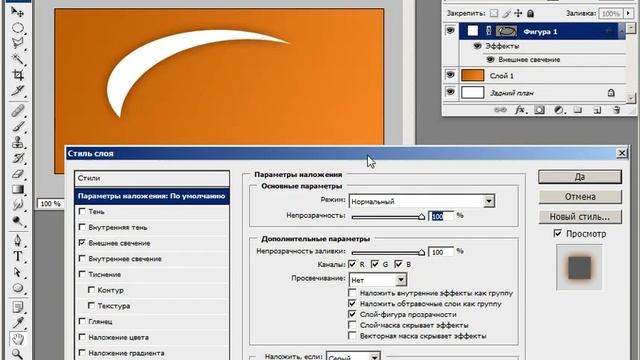The width and height of the screenshot is (640, 360).
Task: Select the Gradient tool
Action: pyautogui.click(x=18, y=189)
